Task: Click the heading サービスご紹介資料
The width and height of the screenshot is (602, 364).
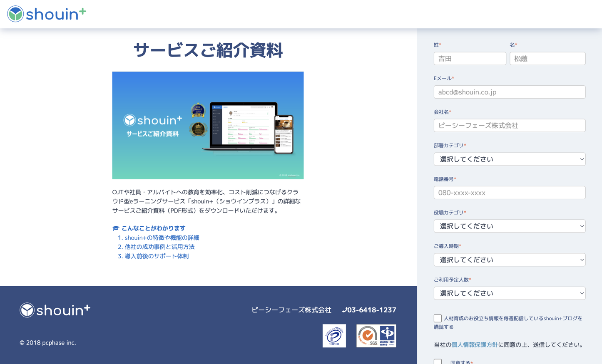Action: click(x=208, y=50)
